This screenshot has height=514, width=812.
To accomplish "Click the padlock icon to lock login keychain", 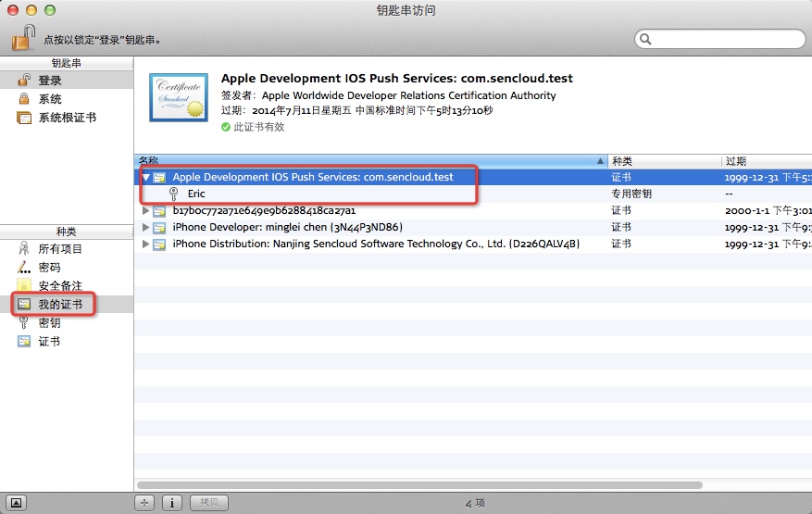I will coord(23,37).
